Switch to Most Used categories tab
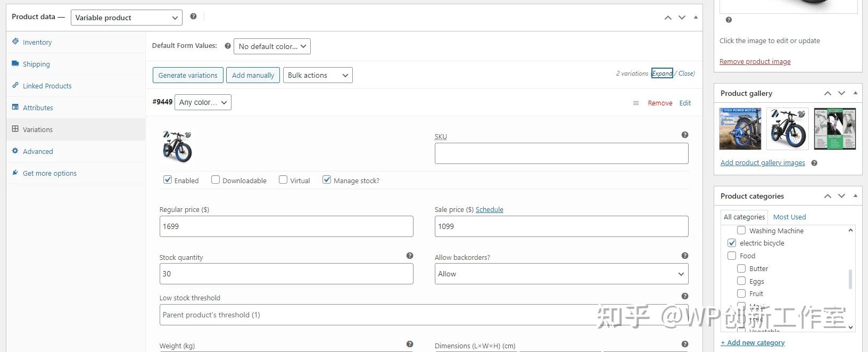Image resolution: width=868 pixels, height=352 pixels. (x=789, y=217)
